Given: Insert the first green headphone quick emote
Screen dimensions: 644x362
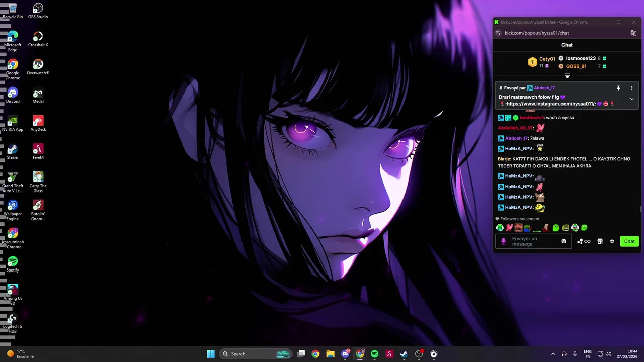Looking at the screenshot, I should tap(500, 228).
